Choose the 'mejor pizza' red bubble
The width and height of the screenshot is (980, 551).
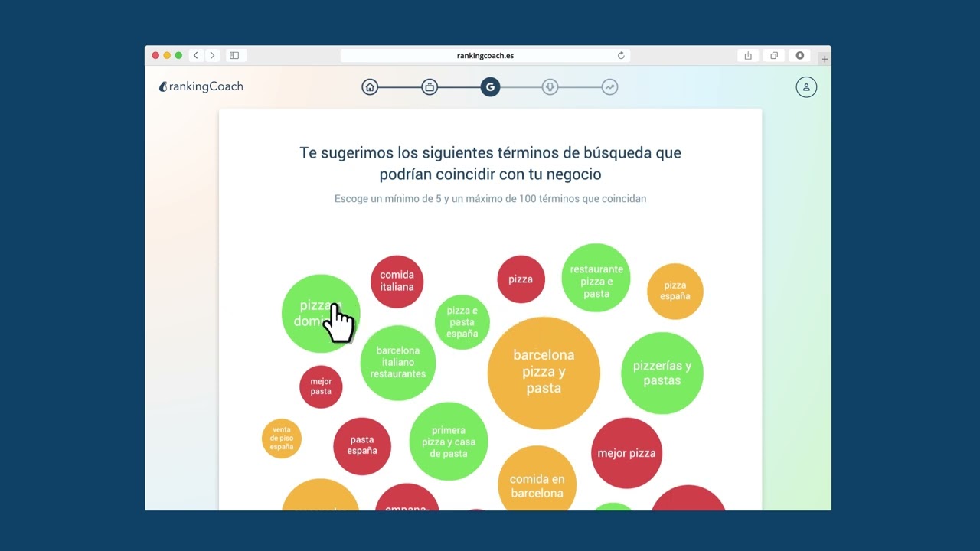point(626,453)
